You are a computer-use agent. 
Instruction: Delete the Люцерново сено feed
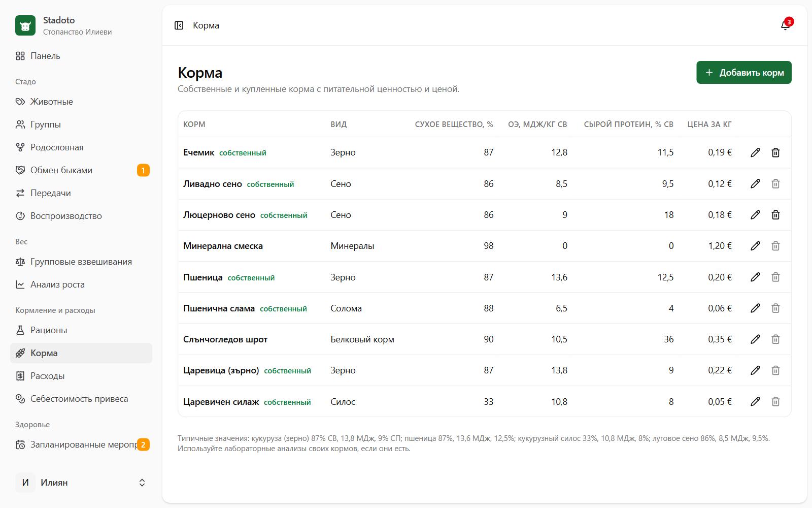click(775, 215)
